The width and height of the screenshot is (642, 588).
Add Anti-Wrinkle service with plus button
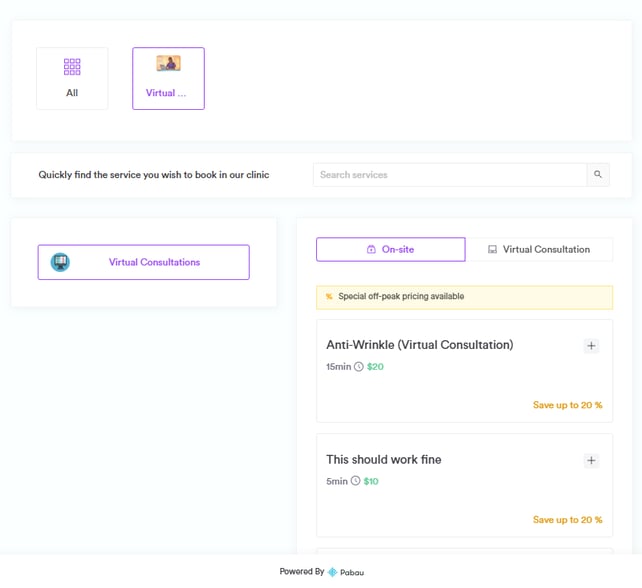click(x=591, y=346)
